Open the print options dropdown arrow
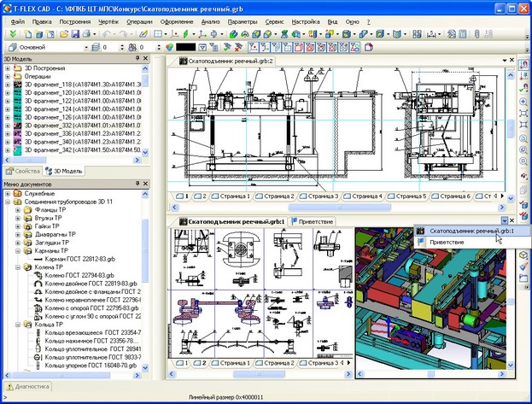Viewport: 532px width, 404px height. tap(94, 34)
